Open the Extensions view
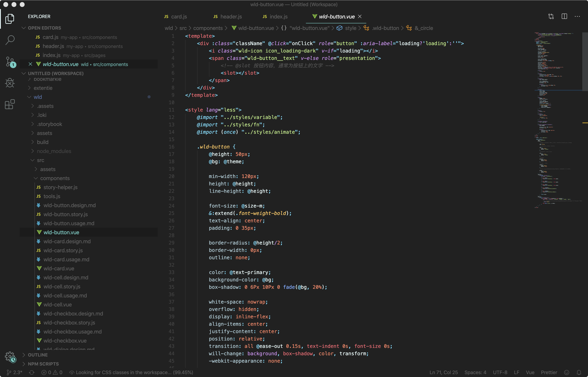 pyautogui.click(x=10, y=104)
